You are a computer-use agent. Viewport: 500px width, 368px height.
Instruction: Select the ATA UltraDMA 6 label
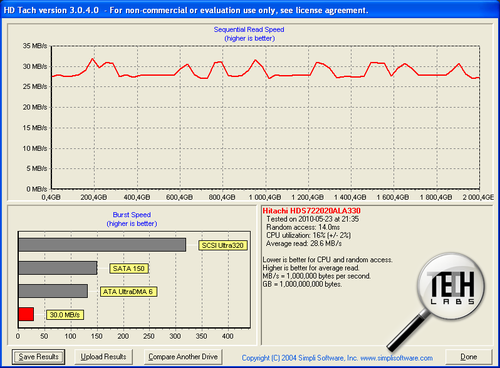tap(128, 292)
